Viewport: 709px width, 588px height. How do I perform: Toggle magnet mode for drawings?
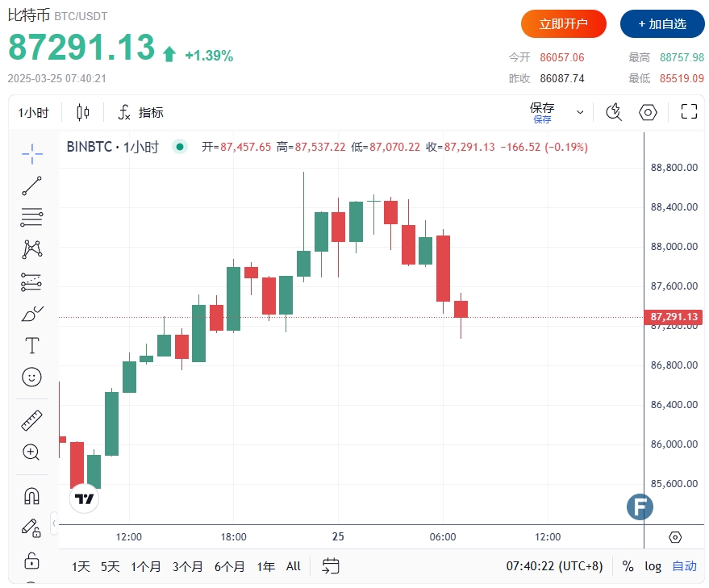[x=31, y=496]
